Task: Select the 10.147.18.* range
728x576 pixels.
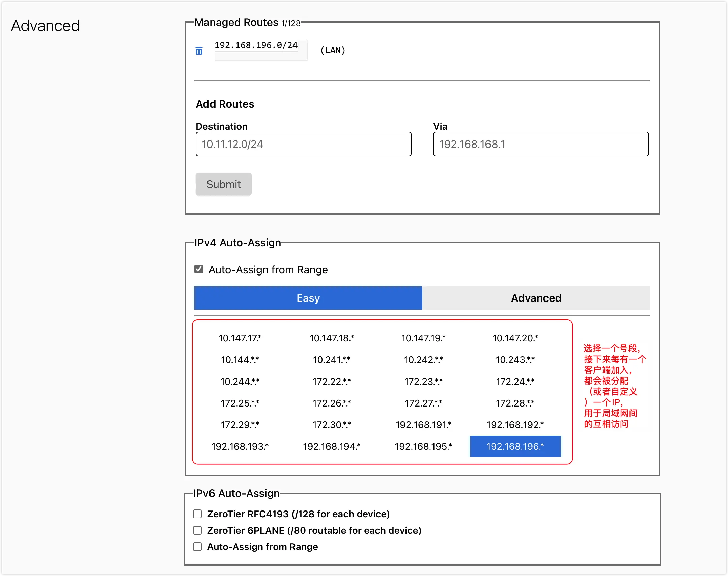Action: (x=332, y=338)
